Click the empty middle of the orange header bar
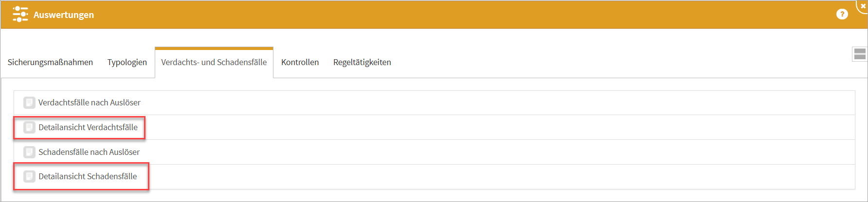868x202 pixels. [438, 15]
